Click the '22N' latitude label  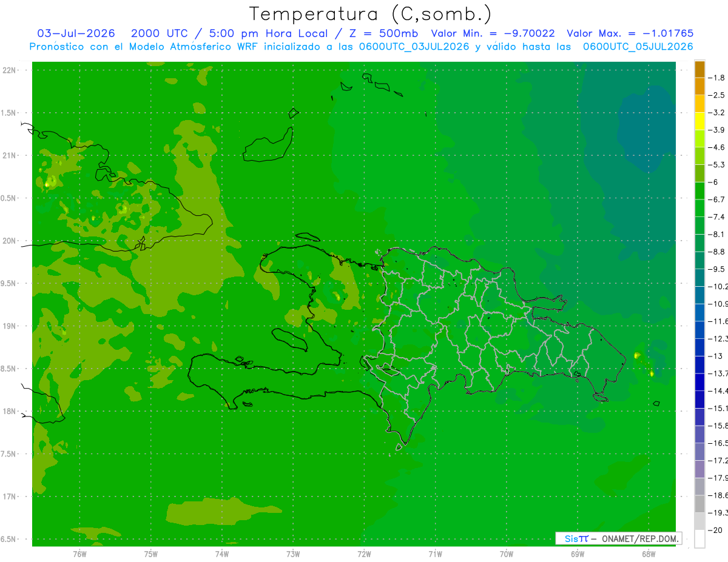[x=8, y=70]
